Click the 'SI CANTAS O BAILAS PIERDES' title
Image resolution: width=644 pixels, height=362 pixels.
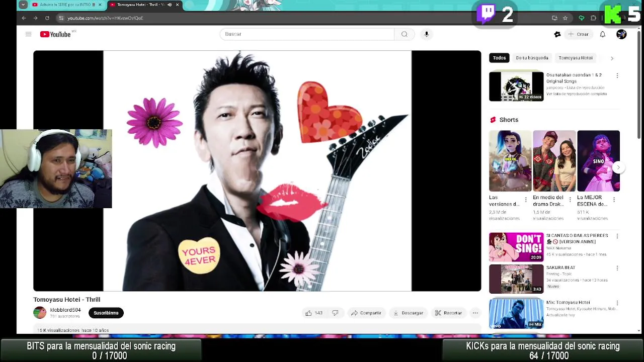pos(577,238)
